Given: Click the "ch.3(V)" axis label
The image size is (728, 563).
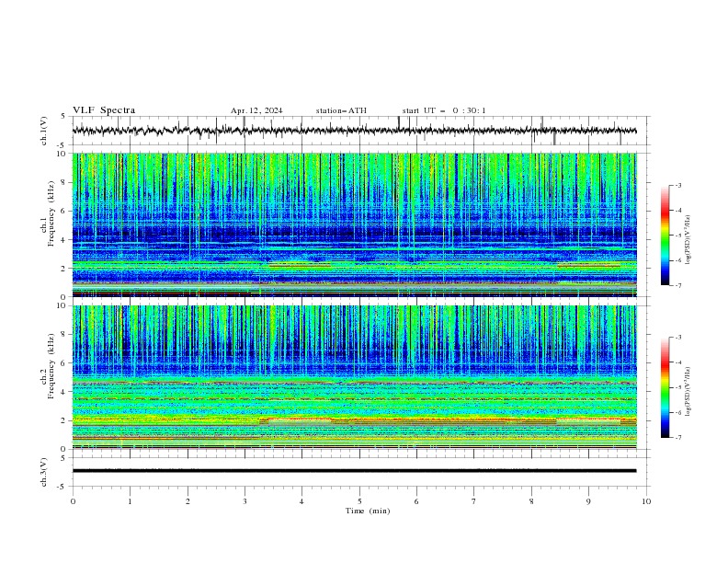Looking at the screenshot, I should click(44, 472).
